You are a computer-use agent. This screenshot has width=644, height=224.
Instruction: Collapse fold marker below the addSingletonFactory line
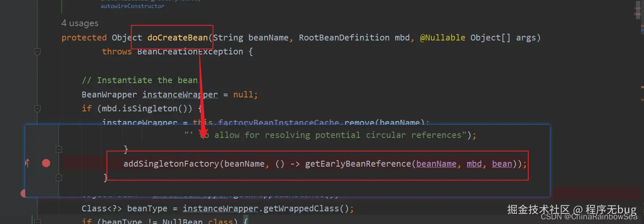click(59, 177)
